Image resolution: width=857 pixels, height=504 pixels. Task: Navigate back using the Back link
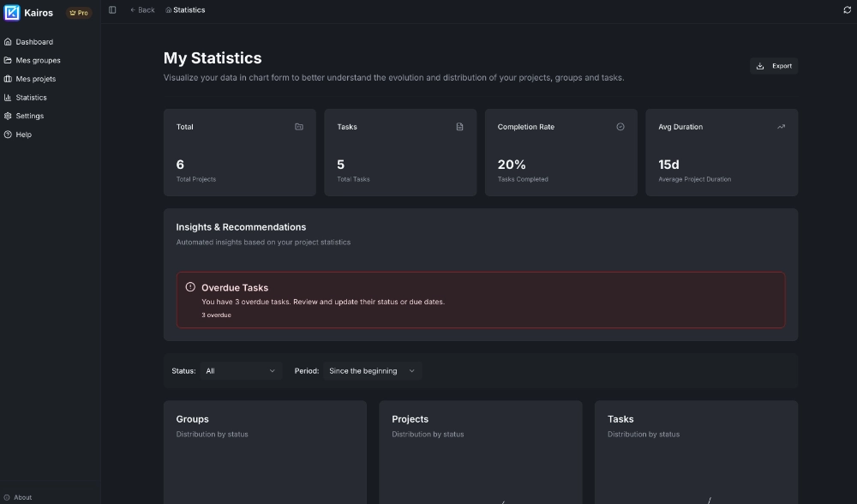point(141,9)
